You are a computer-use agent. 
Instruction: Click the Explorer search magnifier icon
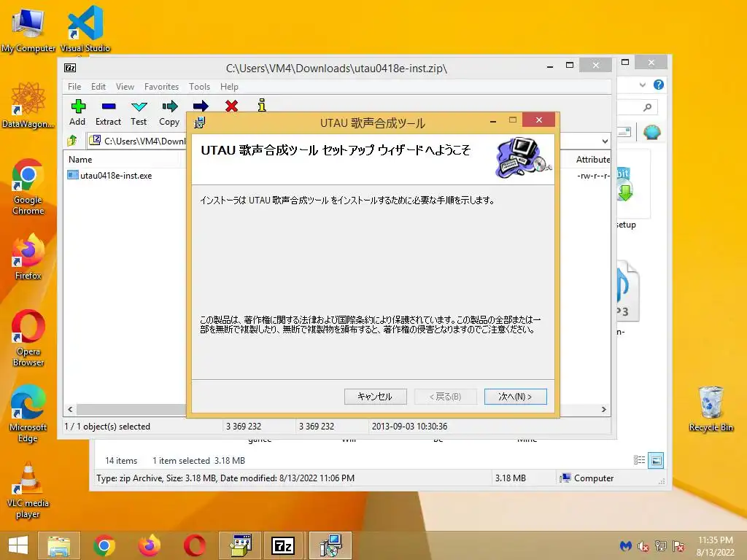(x=647, y=108)
